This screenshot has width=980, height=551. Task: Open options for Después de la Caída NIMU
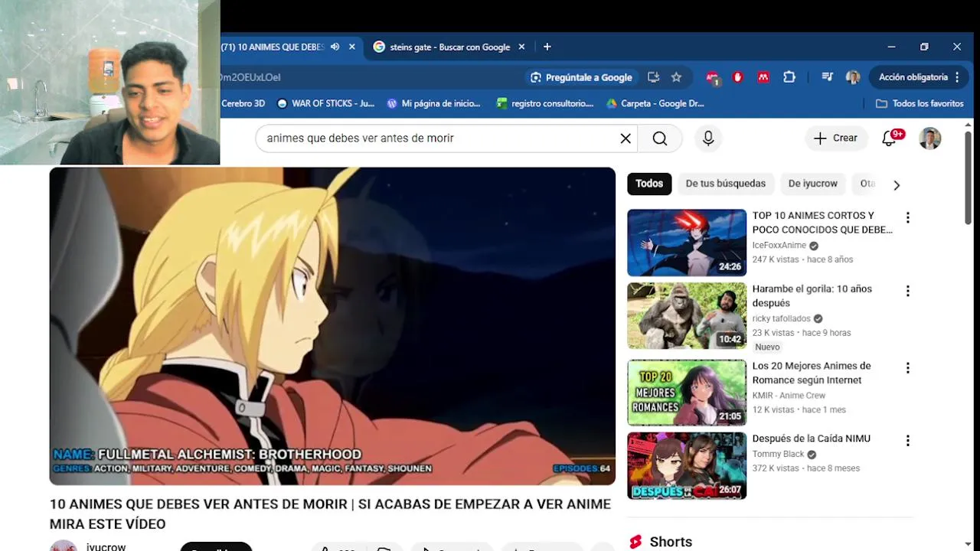(907, 441)
